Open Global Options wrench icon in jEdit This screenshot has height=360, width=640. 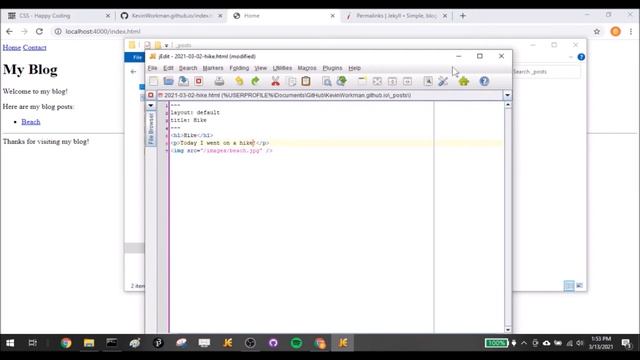(x=443, y=81)
